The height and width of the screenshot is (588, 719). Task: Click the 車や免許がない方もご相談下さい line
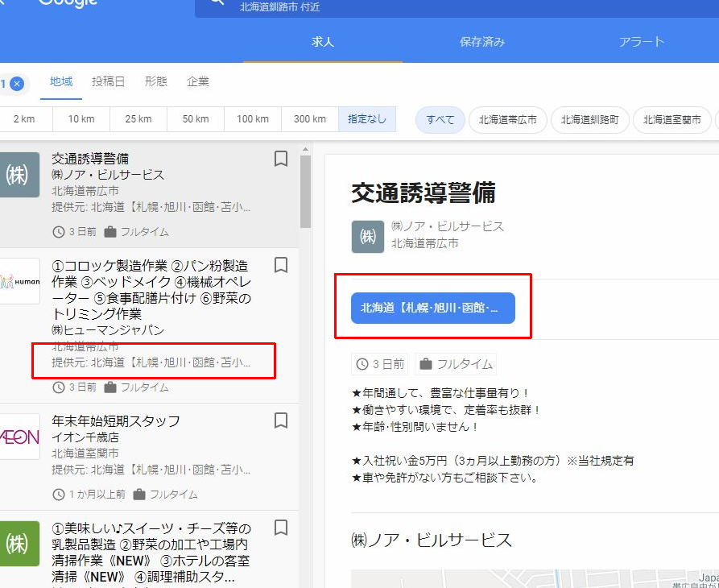[x=445, y=478]
